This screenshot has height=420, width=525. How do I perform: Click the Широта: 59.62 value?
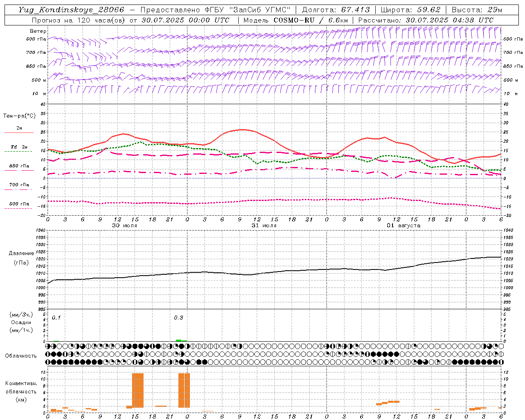(x=411, y=10)
